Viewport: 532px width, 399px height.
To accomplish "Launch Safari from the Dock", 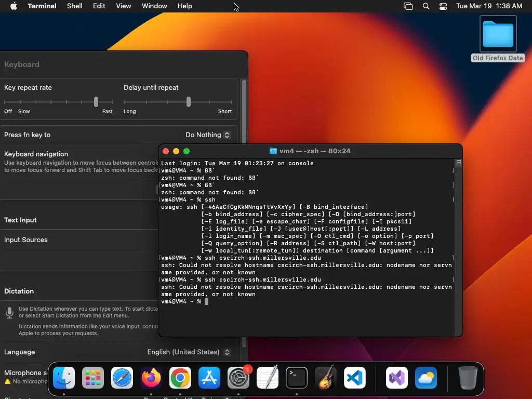I will [122, 378].
